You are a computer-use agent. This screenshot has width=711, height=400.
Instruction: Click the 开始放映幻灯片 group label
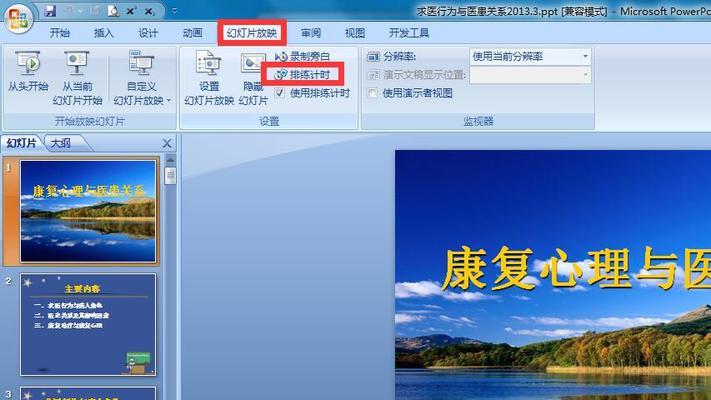tap(89, 121)
